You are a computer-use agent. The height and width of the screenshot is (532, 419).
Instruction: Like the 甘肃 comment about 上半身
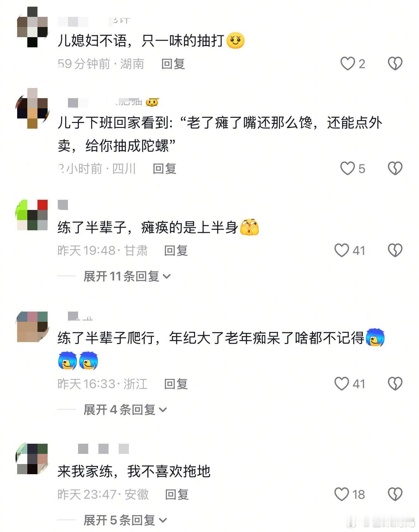click(342, 250)
